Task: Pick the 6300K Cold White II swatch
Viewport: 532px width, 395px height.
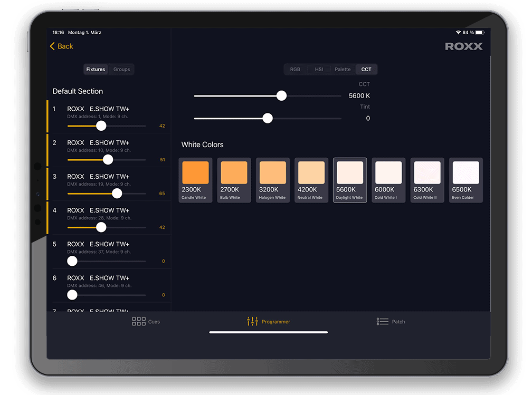Action: (x=427, y=180)
